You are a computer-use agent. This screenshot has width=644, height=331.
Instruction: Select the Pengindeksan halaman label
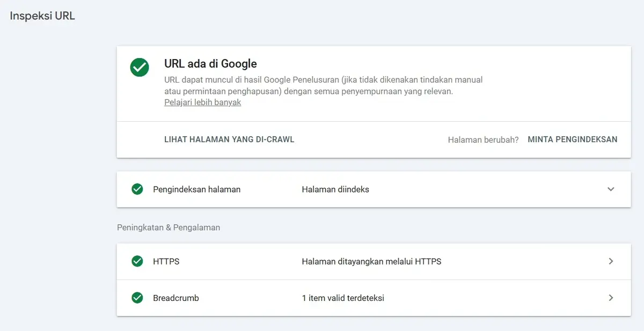click(197, 189)
